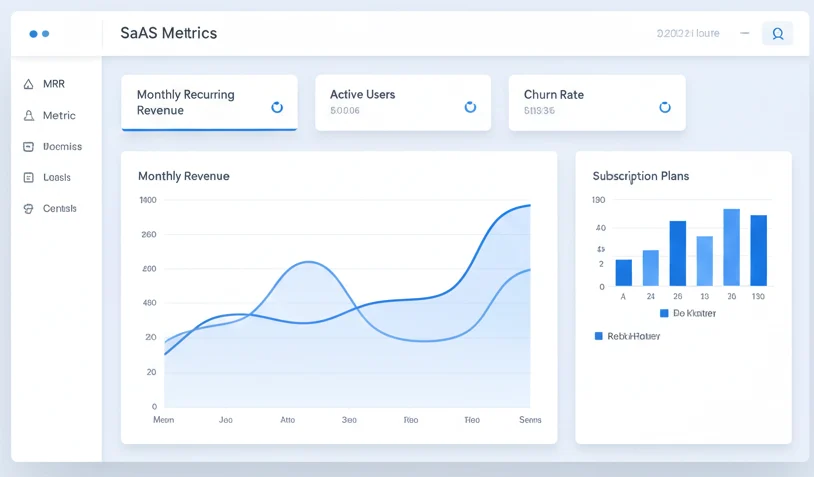Switch to the Active Users card

click(402, 102)
